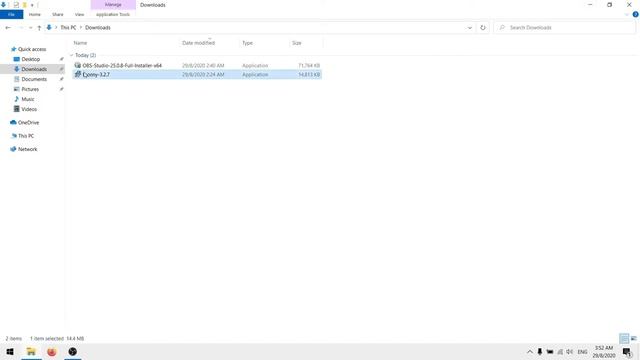This screenshot has height=360, width=640.
Task: Open This PC in navigation pane
Action: pos(26,136)
